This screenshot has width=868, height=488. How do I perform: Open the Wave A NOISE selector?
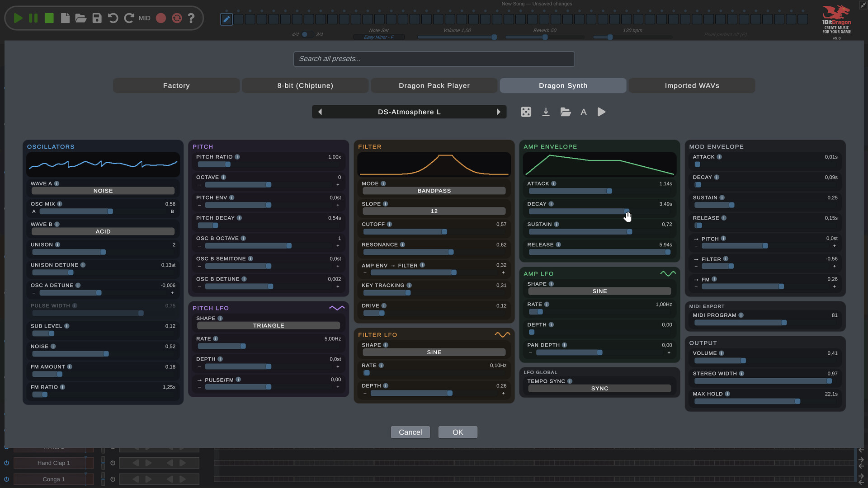[x=103, y=191]
